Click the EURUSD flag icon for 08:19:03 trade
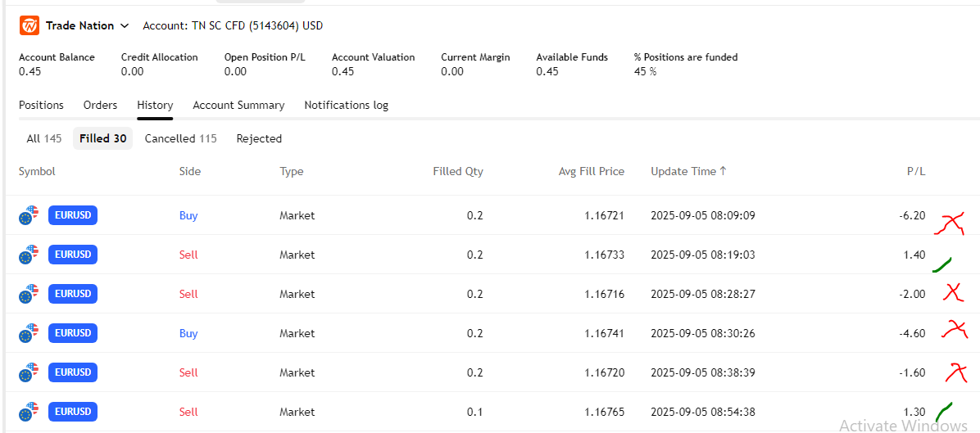Screen dimensions: 980x433 tap(29, 255)
